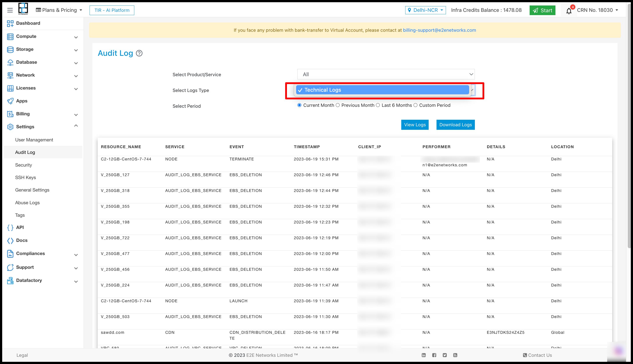Open User Management in Settings

pyautogui.click(x=34, y=140)
